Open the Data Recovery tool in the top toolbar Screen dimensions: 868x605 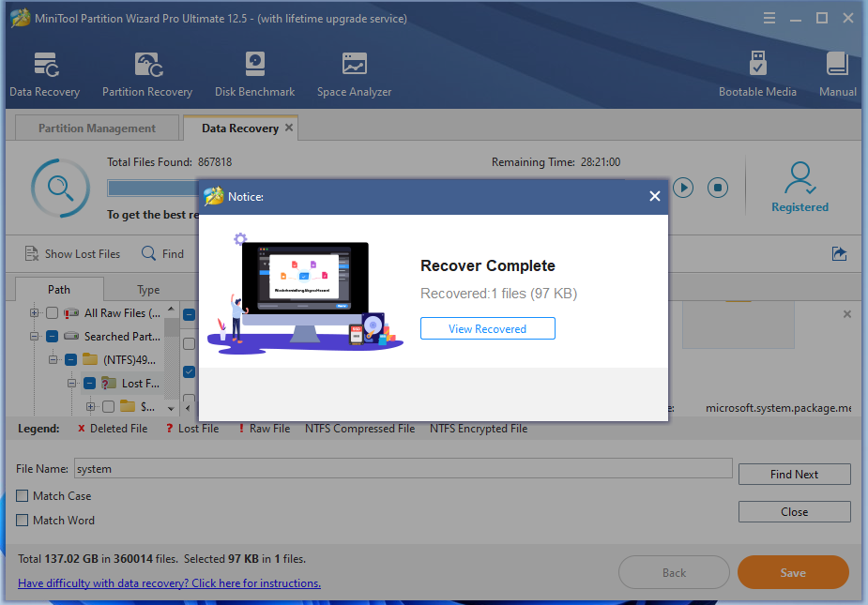coord(45,75)
